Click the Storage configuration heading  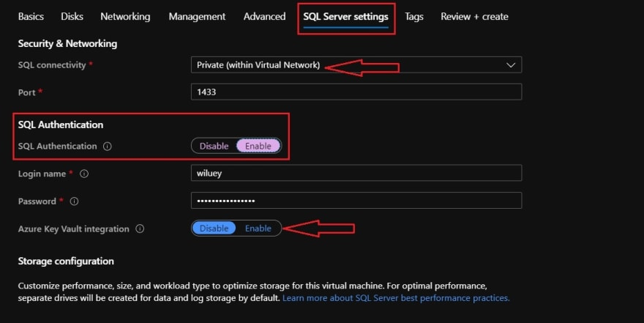click(66, 261)
